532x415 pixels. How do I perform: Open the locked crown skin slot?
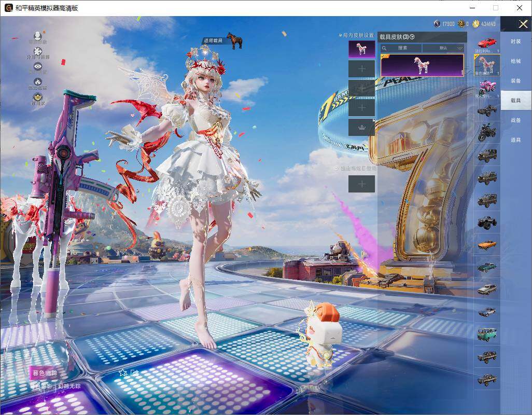[x=362, y=127]
